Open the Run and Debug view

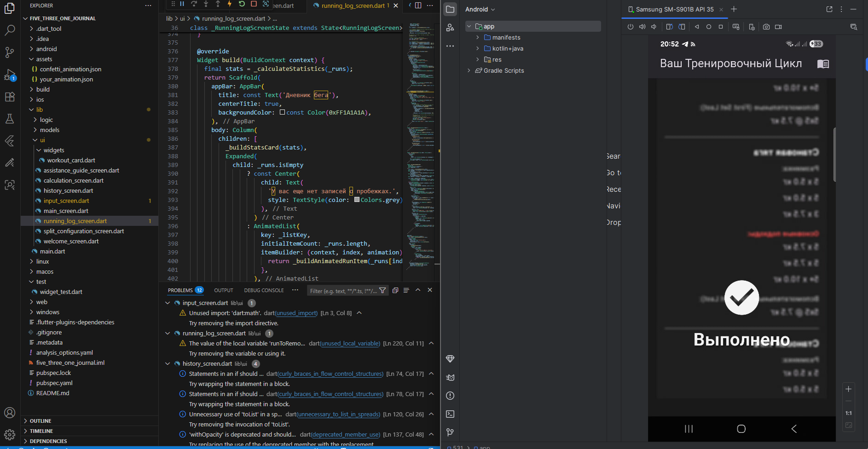point(10,75)
